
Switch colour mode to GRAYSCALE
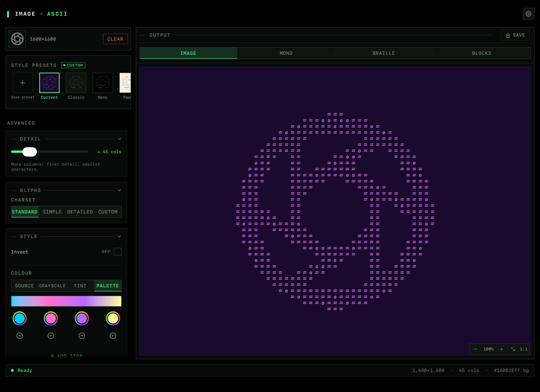[52, 286]
